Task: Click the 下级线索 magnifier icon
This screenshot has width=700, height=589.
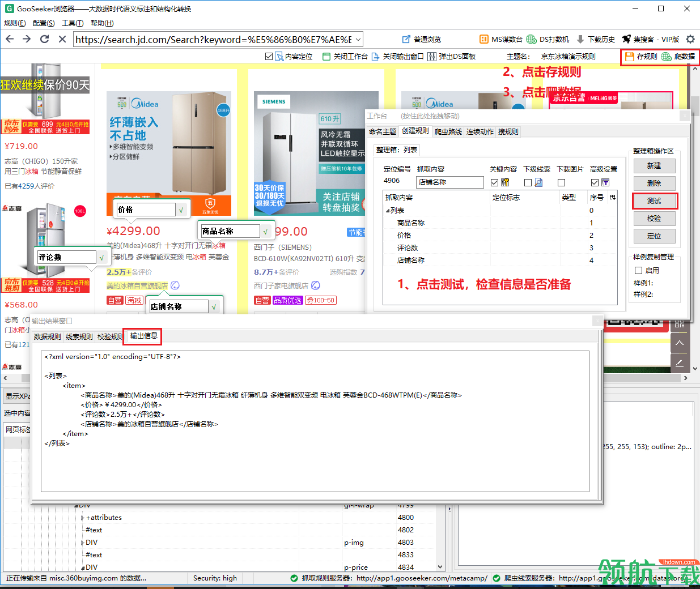Action: (x=538, y=182)
